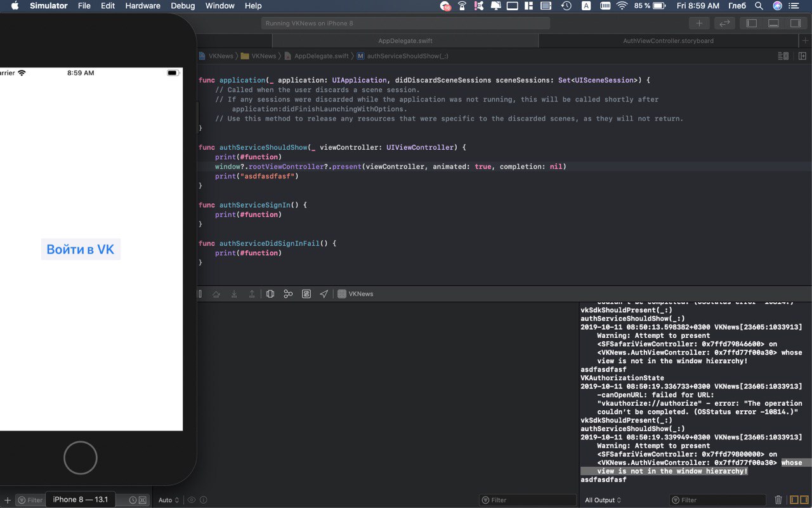Hide the console pane toggle

click(804, 500)
